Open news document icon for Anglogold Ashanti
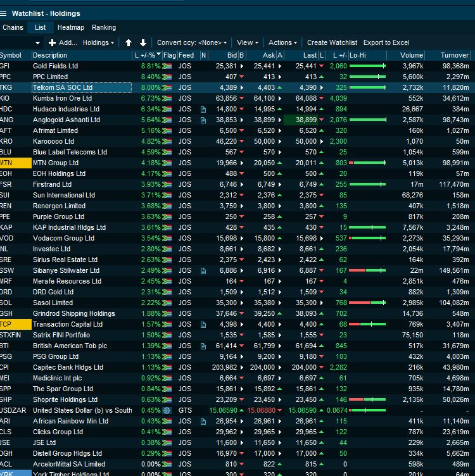Viewport: 475px width, 476px height. coord(203,120)
